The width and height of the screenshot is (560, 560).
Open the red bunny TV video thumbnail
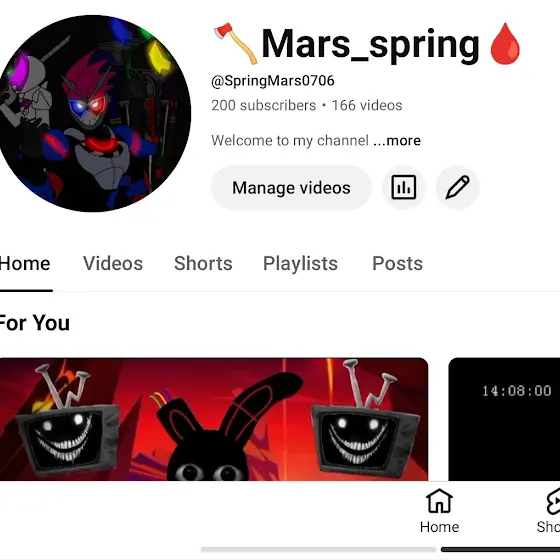(214, 419)
